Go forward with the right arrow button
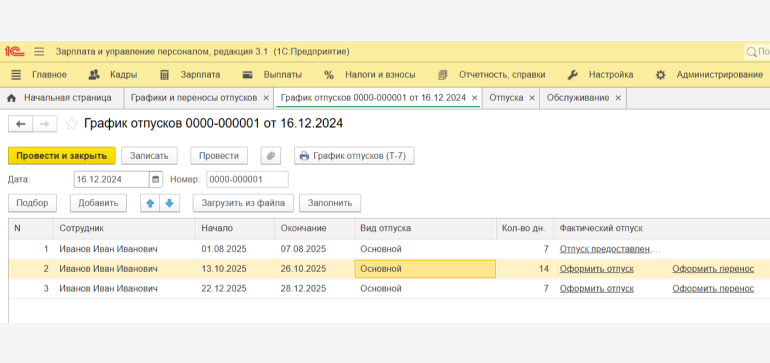770x363 pixels. tap(45, 124)
